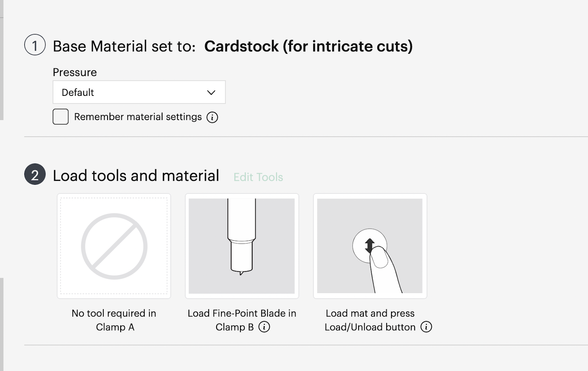Image resolution: width=588 pixels, height=371 pixels.
Task: Enable Remember material settings checkbox
Action: tap(61, 117)
